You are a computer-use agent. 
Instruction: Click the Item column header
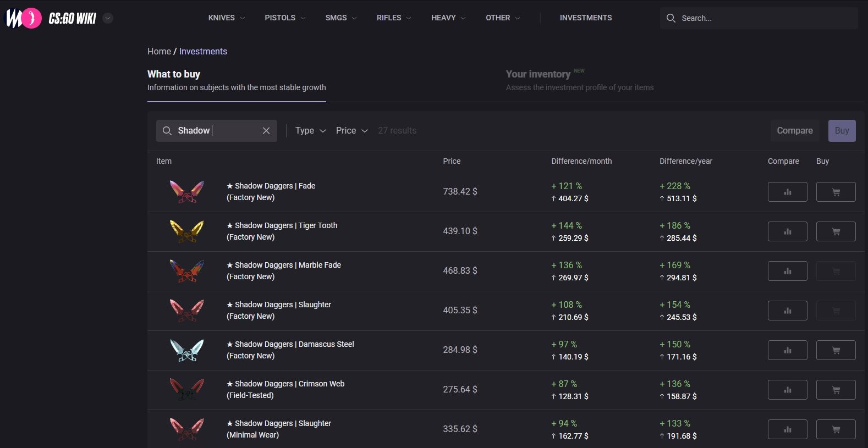(164, 161)
